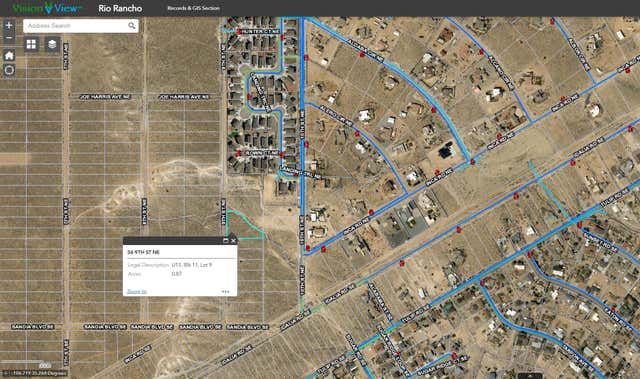The width and height of the screenshot is (640, 379).
Task: Click the Zoom to link in popup
Action: coord(137,291)
